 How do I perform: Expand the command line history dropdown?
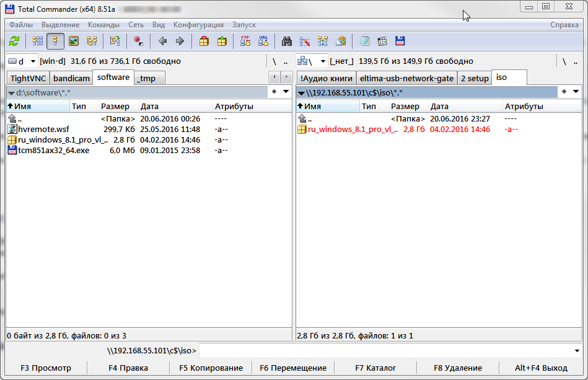coord(576,350)
